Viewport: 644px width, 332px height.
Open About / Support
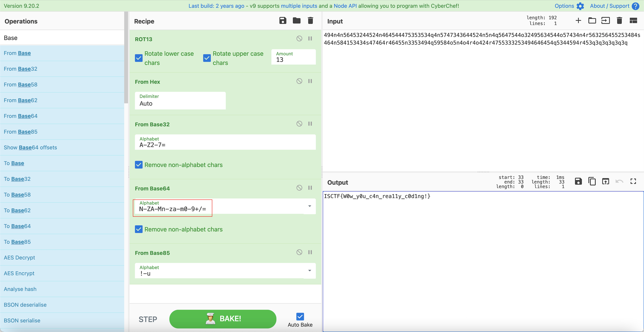(615, 6)
